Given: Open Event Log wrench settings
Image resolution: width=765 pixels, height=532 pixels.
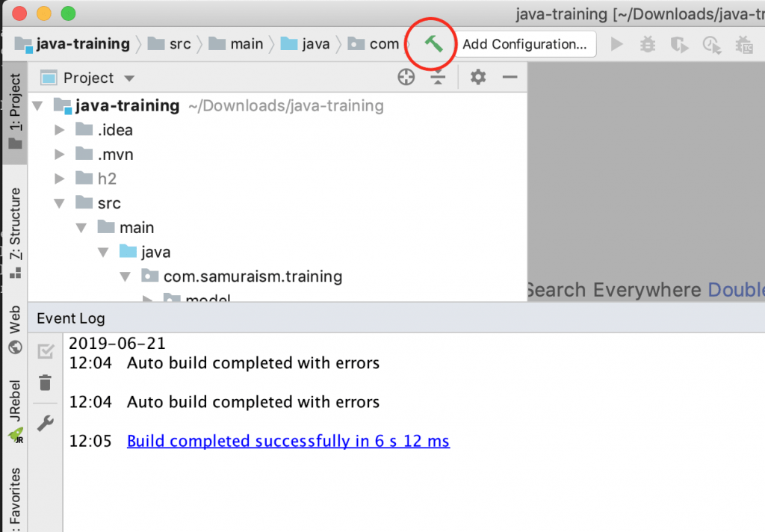Looking at the screenshot, I should (x=46, y=424).
